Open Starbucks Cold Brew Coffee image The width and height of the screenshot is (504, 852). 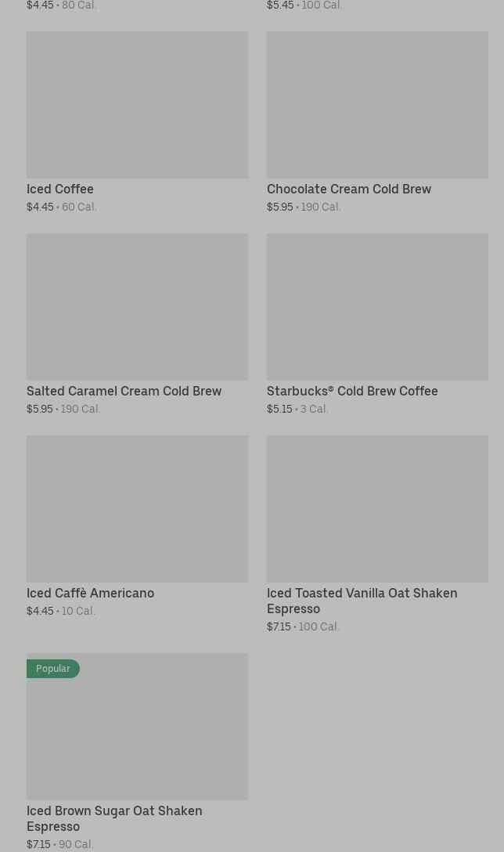377,307
